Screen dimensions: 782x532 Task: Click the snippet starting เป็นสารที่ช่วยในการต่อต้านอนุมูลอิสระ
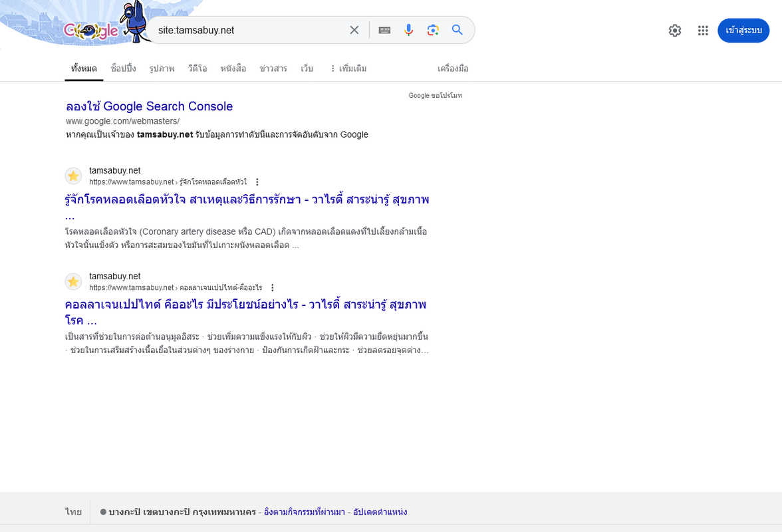[247, 343]
